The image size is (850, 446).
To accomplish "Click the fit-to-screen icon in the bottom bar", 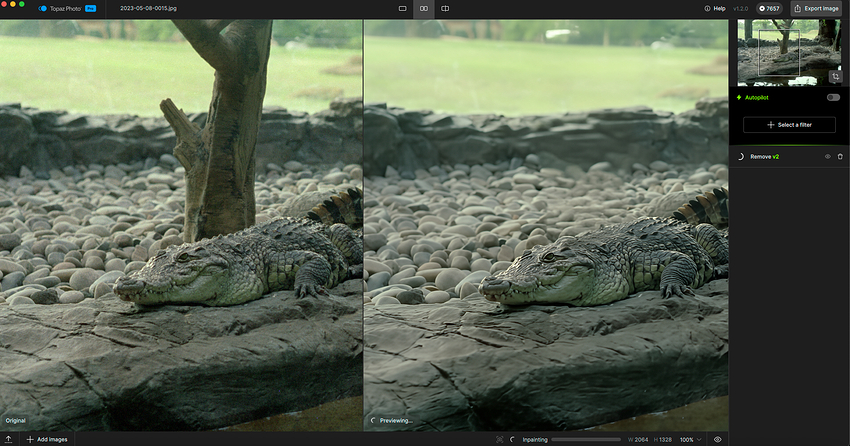I will click(x=500, y=440).
